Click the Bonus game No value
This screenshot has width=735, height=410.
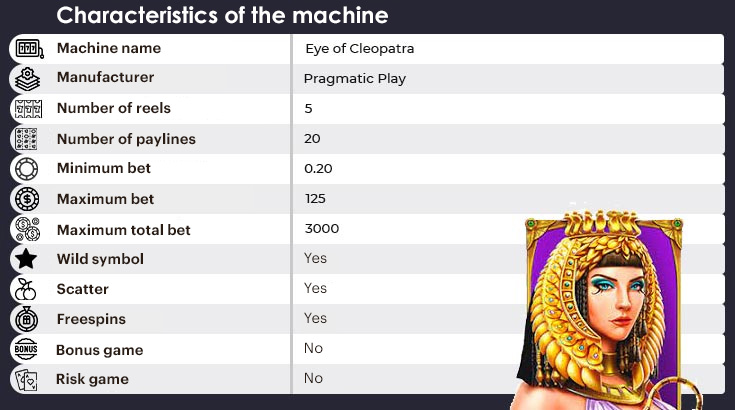tap(313, 349)
